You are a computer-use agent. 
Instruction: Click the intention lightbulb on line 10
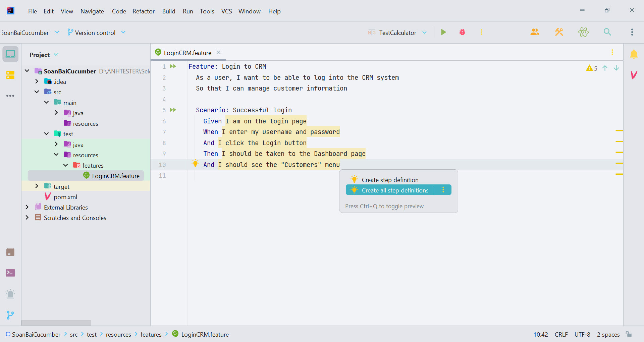point(195,164)
